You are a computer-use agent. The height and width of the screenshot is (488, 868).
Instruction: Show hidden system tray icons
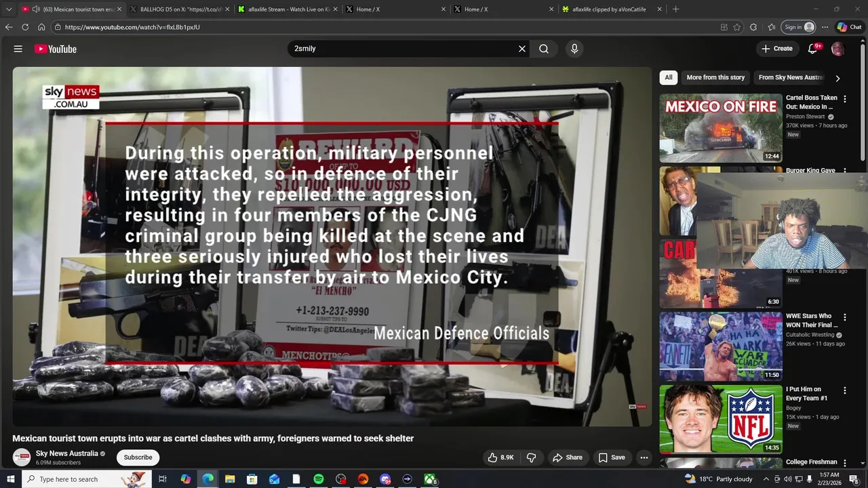[x=766, y=479]
